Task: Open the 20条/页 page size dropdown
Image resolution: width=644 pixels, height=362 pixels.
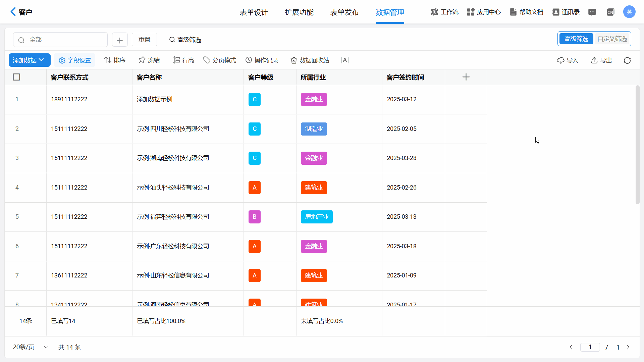Action: [31, 347]
